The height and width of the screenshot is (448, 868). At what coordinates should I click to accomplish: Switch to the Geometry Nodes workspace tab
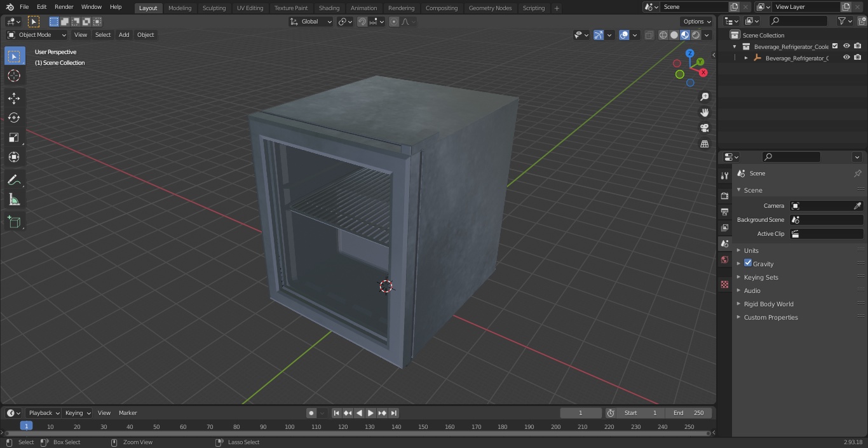click(490, 8)
